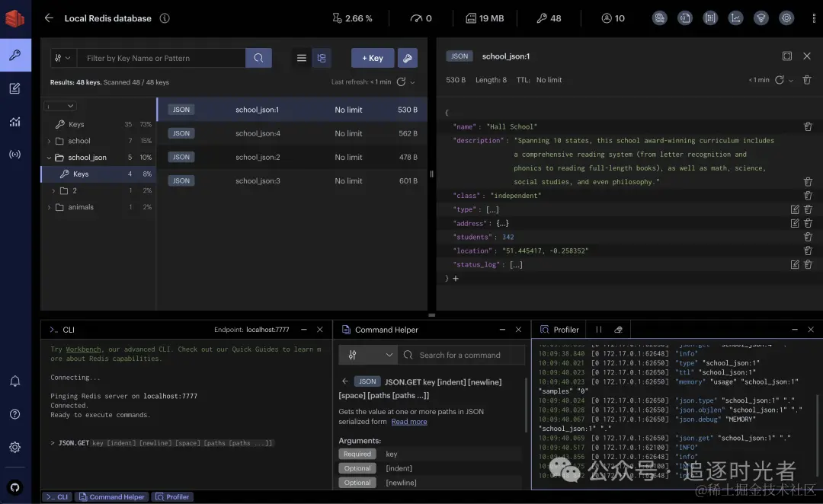The height and width of the screenshot is (504, 823).
Task: Open bulk actions key icon button
Action: point(407,58)
